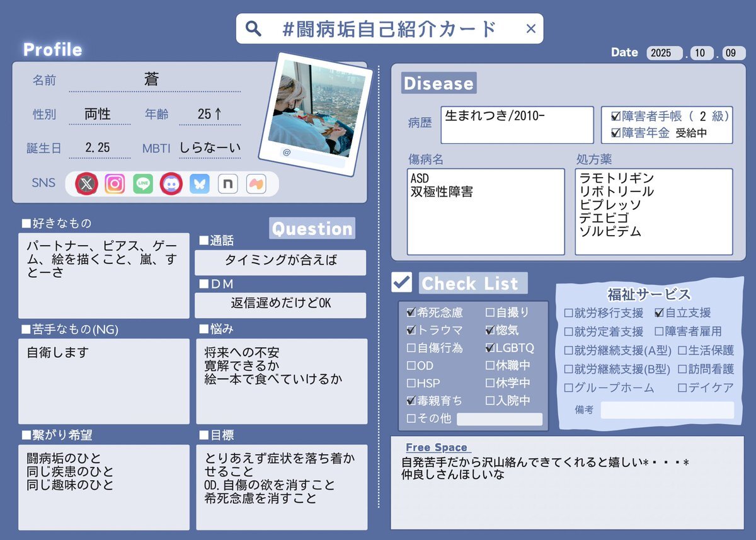Check the 自傷行為 checkbox
This screenshot has width=756, height=540.
pyautogui.click(x=411, y=347)
